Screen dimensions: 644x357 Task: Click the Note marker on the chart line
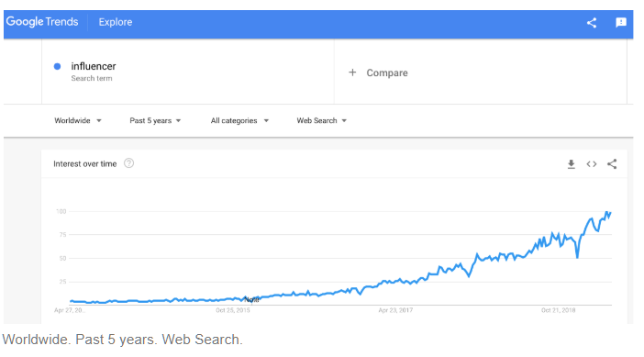pos(251,299)
